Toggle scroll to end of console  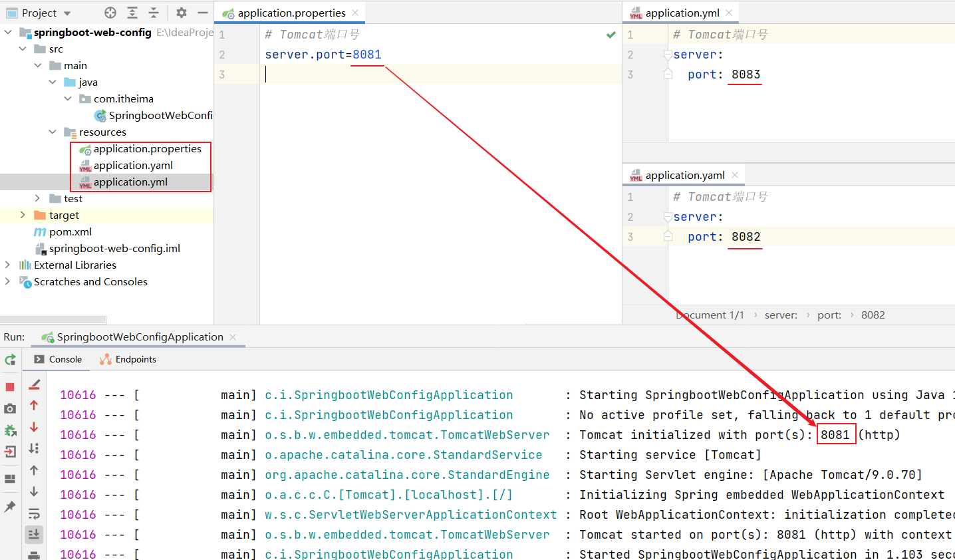35,534
